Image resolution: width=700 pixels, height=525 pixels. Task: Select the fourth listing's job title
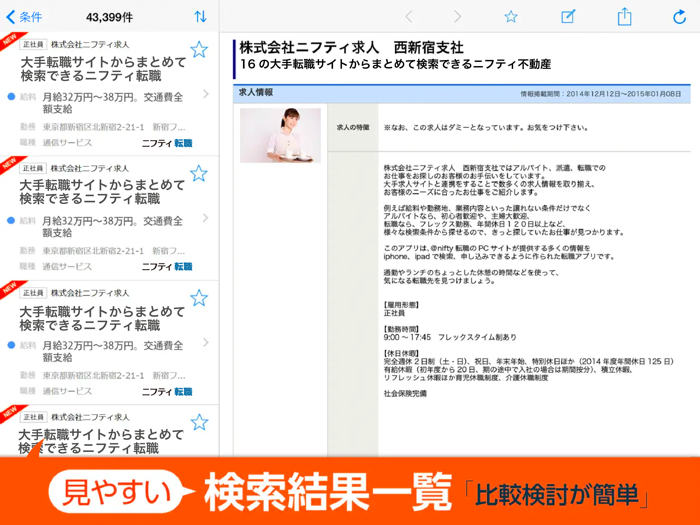101,441
